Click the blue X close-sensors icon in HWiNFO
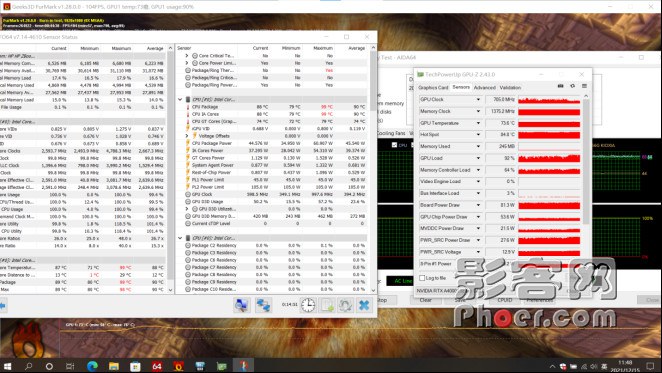This screenshot has width=662, height=373. (x=364, y=305)
